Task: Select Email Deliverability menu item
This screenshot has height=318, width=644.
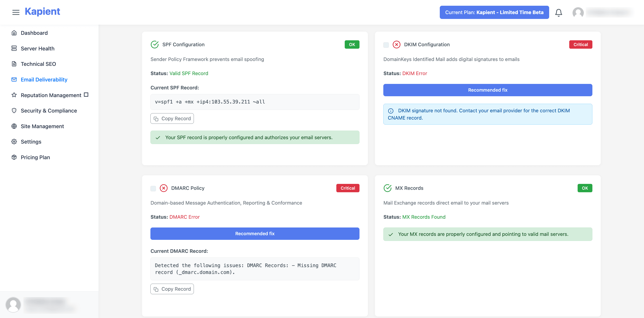Action: pos(44,80)
